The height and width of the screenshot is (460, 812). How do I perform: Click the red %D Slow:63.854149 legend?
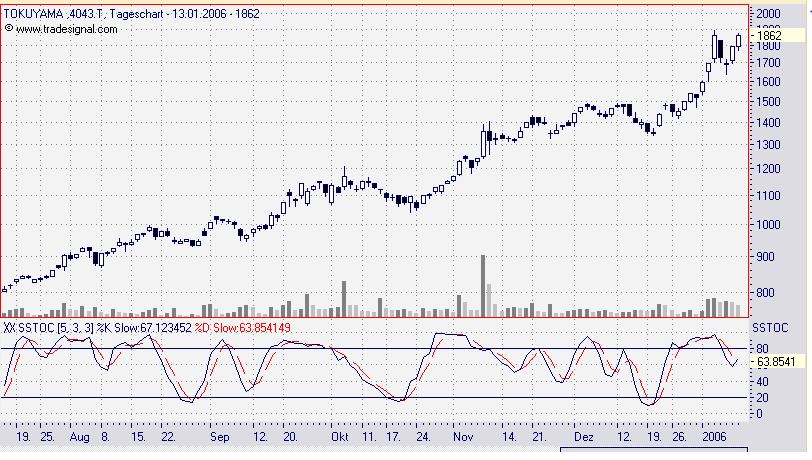click(242, 328)
